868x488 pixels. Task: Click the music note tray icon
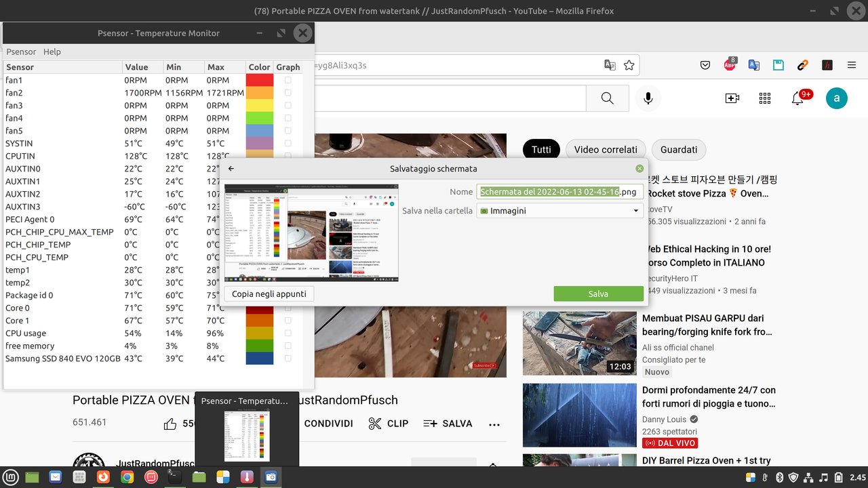(x=824, y=477)
